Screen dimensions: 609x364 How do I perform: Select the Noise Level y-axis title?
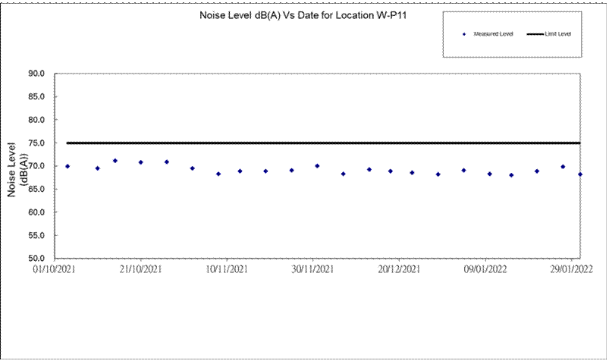click(17, 169)
